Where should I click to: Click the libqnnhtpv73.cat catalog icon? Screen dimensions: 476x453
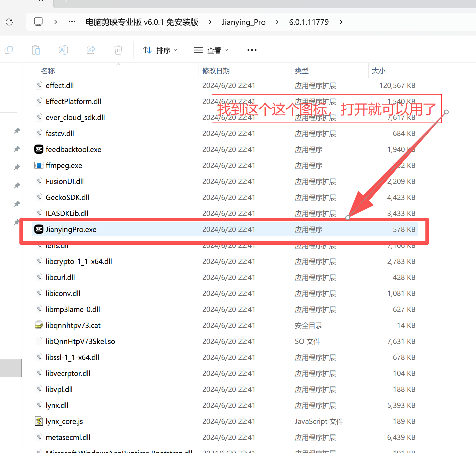39,325
